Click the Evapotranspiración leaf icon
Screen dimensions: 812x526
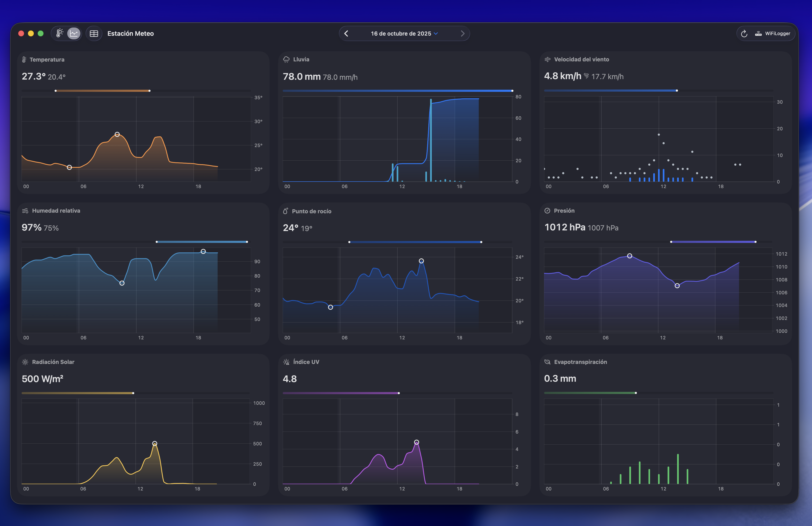tap(547, 362)
